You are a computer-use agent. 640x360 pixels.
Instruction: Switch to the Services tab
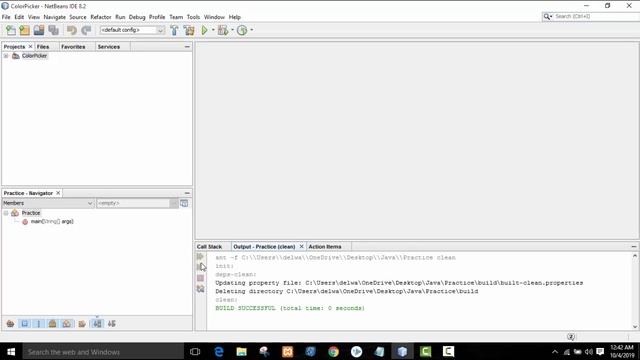[109, 47]
